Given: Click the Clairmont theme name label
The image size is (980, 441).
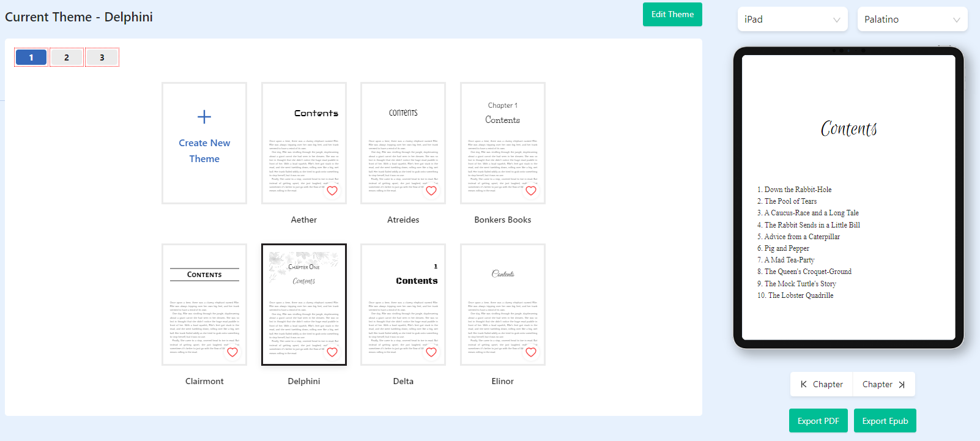Looking at the screenshot, I should 204,381.
